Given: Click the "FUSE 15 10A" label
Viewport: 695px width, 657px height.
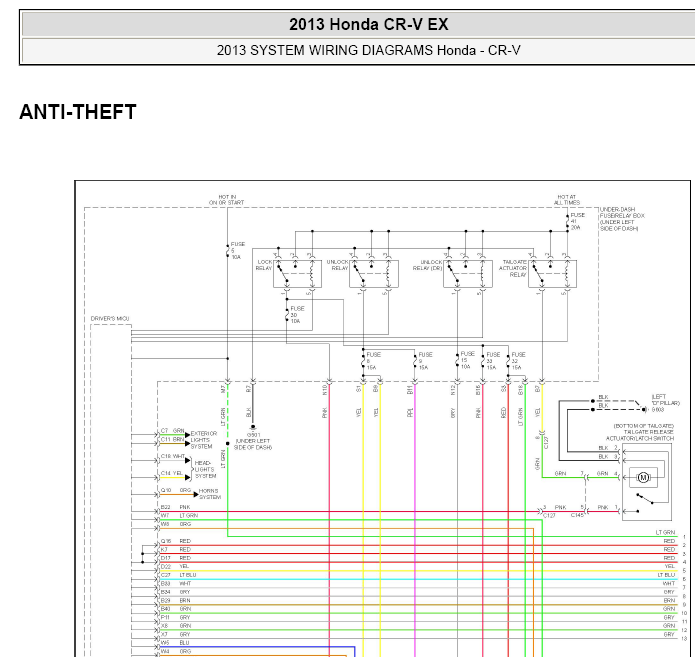Looking at the screenshot, I should pos(468,360).
